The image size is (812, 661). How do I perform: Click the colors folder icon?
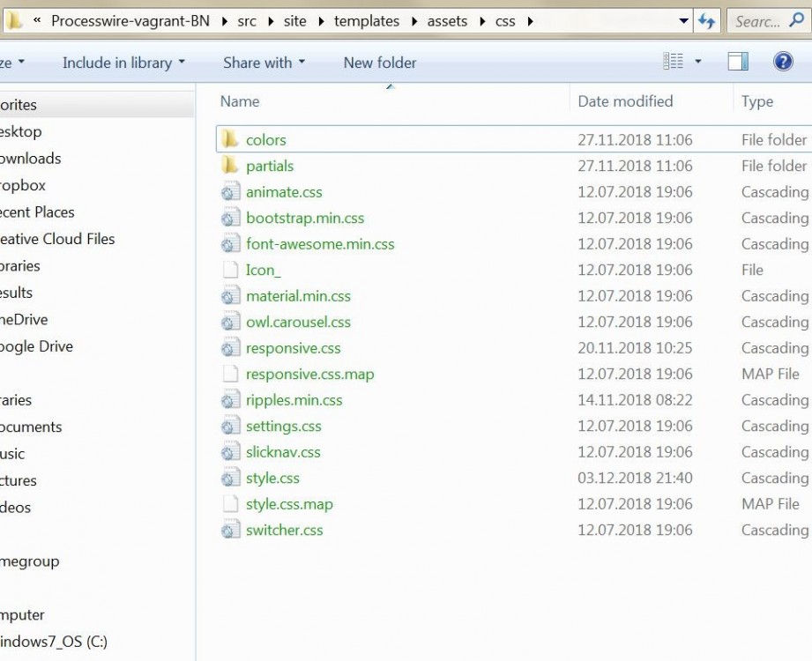(x=230, y=139)
